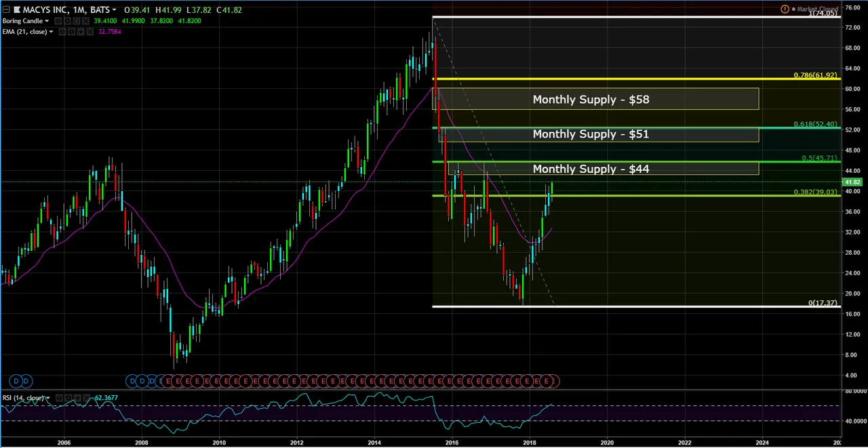Click the 0.382(39.03) Fibonacci level label
Image resolution: width=868 pixels, height=448 pixels.
[816, 192]
